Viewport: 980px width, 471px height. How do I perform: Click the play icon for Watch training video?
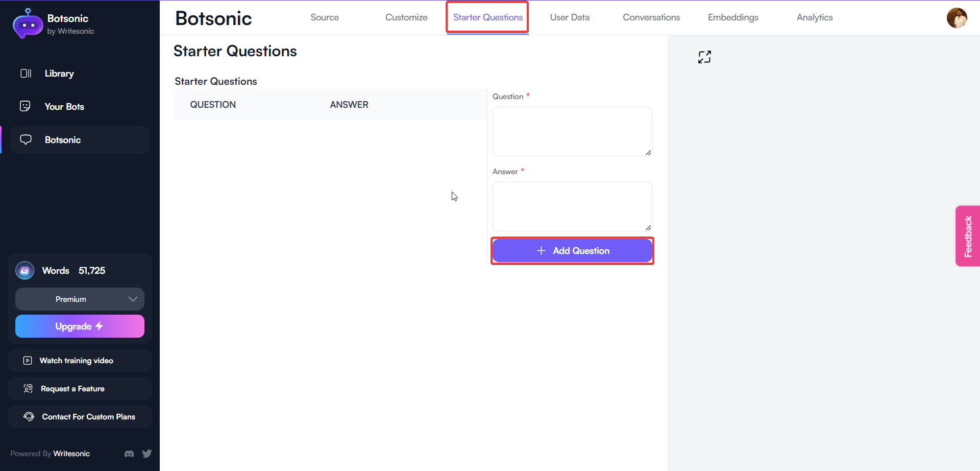coord(27,360)
